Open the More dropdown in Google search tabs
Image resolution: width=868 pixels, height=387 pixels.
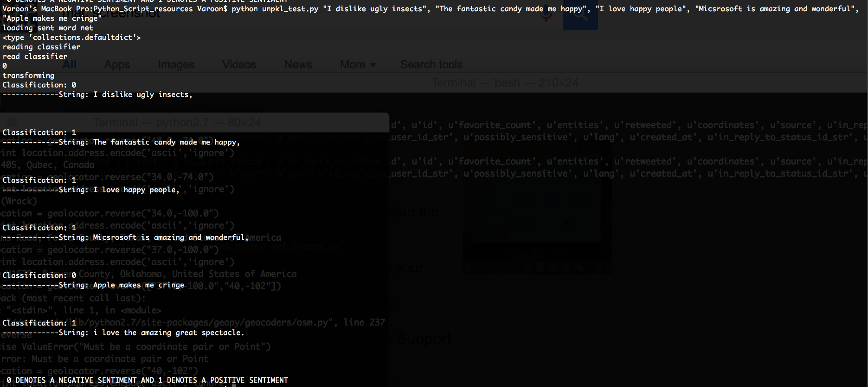[357, 64]
